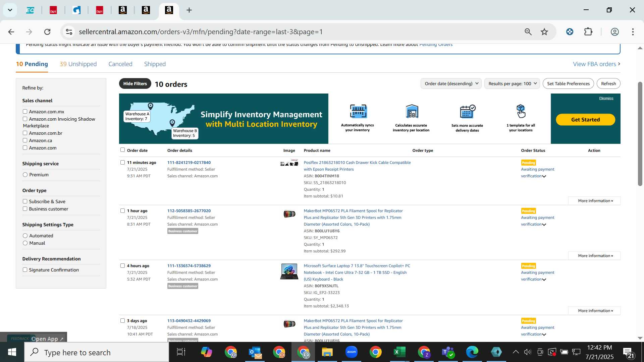Expand payment verification chevron for 1 hour ago order
644x362 pixels.
tap(544, 225)
